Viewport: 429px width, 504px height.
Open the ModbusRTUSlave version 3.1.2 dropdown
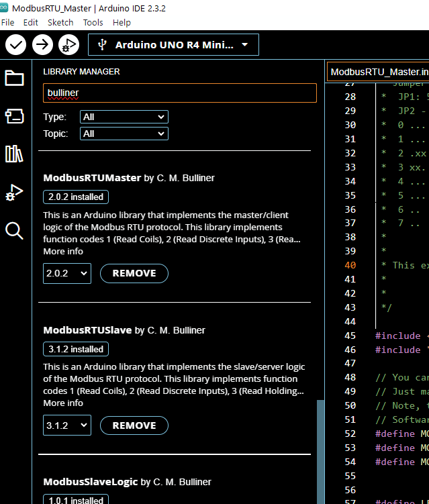click(x=67, y=425)
